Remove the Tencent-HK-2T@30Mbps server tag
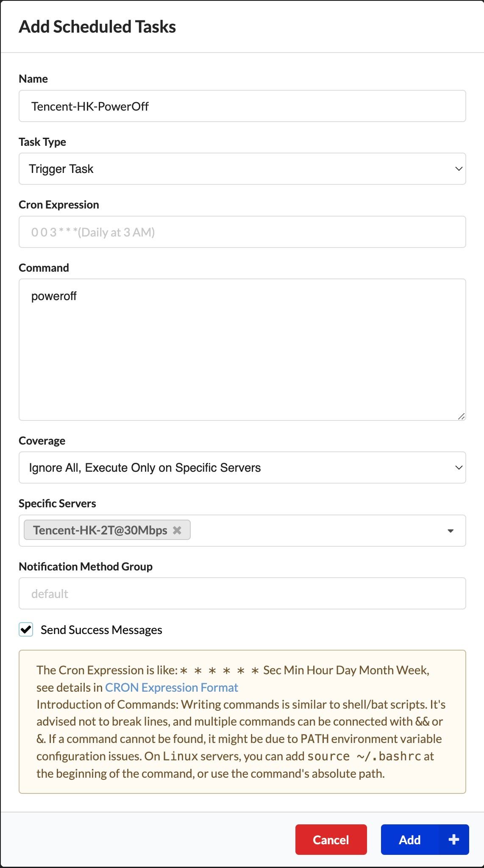The image size is (484, 868). 177,530
